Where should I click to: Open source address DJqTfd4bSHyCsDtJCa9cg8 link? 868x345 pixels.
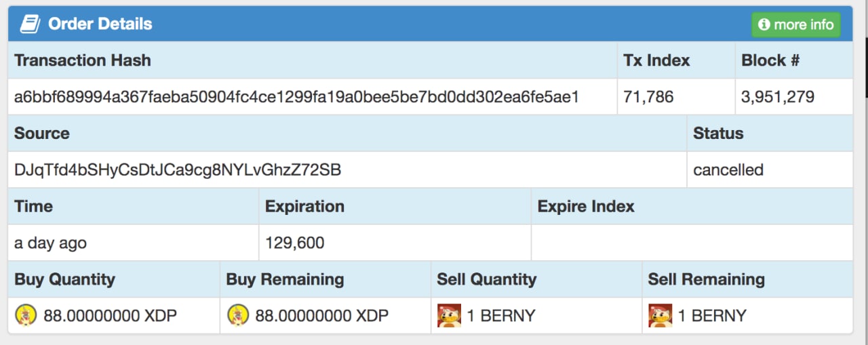pyautogui.click(x=178, y=170)
